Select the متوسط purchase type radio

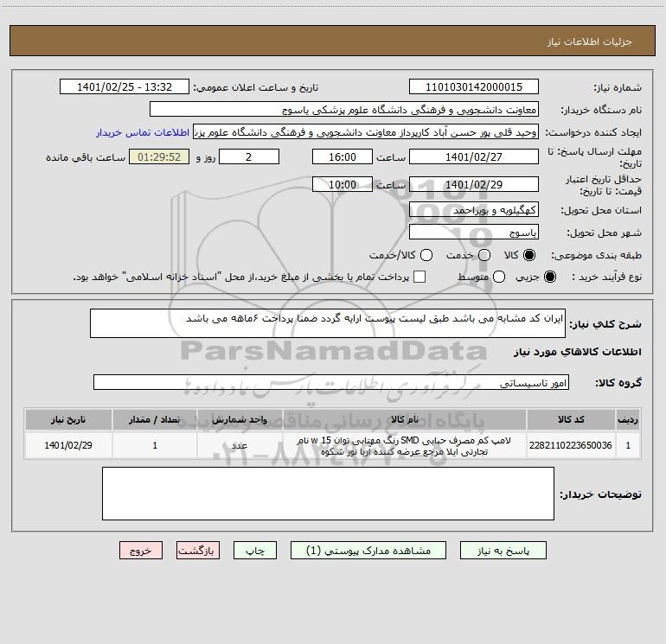point(499,277)
